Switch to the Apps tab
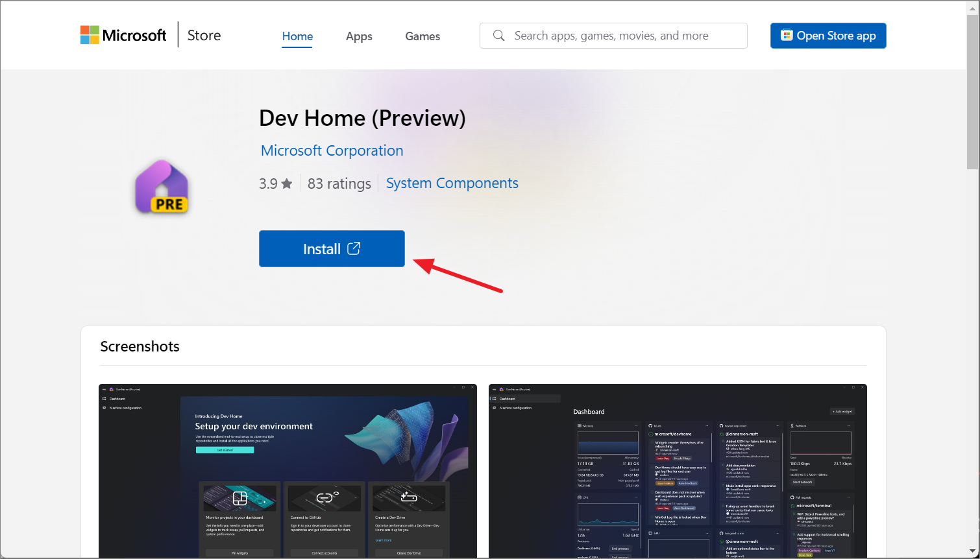The image size is (980, 559). pyautogui.click(x=359, y=36)
